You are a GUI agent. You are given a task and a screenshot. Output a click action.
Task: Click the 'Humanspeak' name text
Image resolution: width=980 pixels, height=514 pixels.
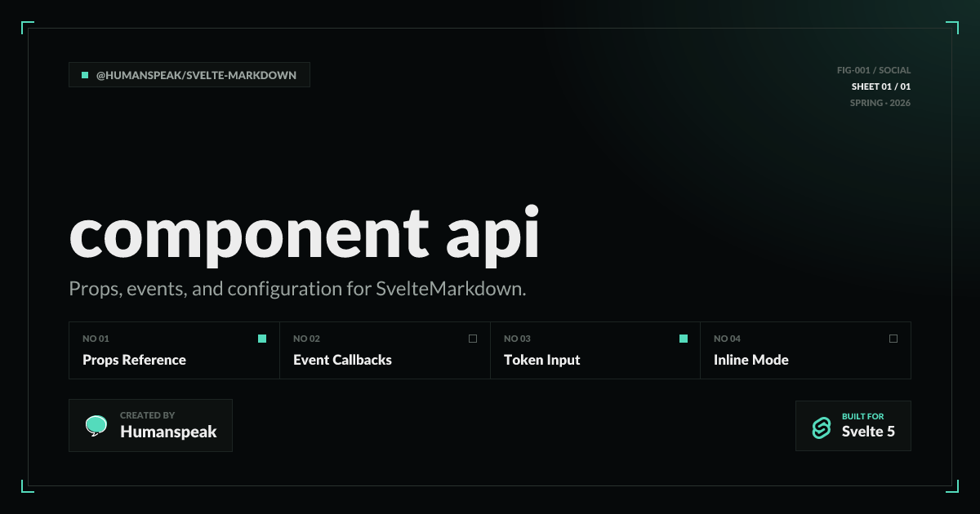168,432
